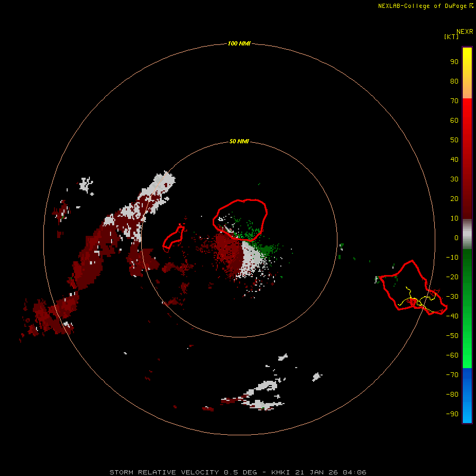Click the -10 value on the velocity scale

click(452, 258)
